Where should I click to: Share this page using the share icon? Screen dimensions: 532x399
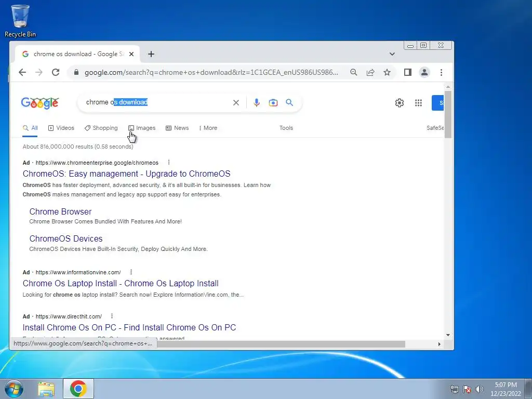(x=370, y=72)
